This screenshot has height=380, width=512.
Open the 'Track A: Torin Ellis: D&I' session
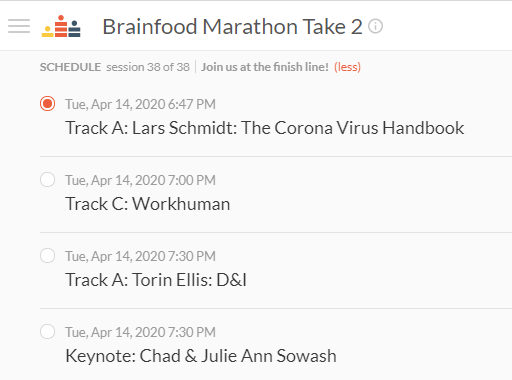click(156, 280)
